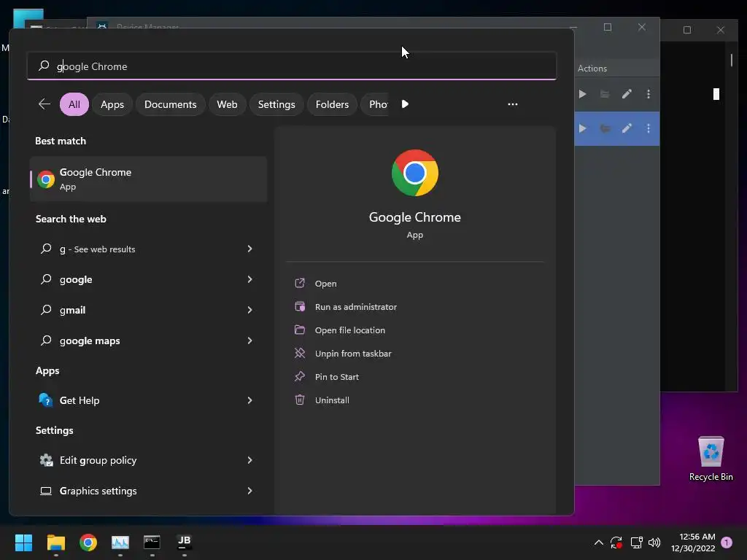Switch to the Folders filter tab
This screenshot has width=747, height=560.
click(332, 104)
